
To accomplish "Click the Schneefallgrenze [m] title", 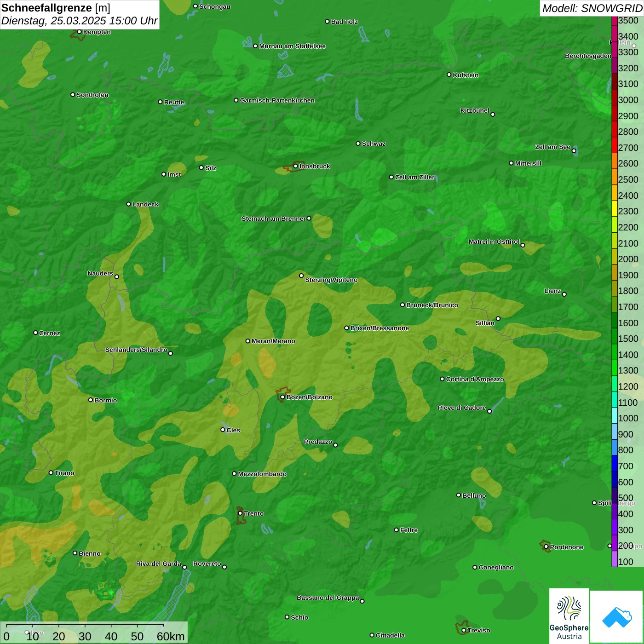I will [x=56, y=8].
